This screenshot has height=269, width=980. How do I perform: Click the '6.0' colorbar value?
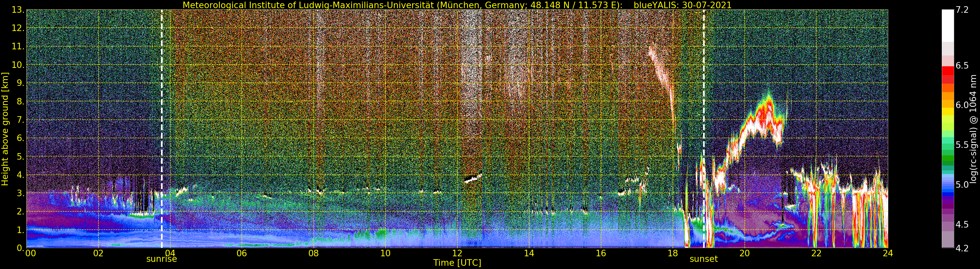point(962,105)
